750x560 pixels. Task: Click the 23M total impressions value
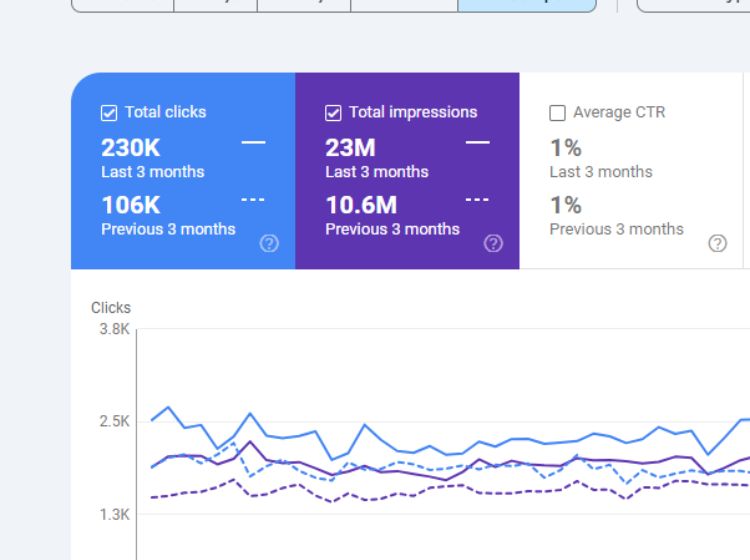tap(350, 148)
